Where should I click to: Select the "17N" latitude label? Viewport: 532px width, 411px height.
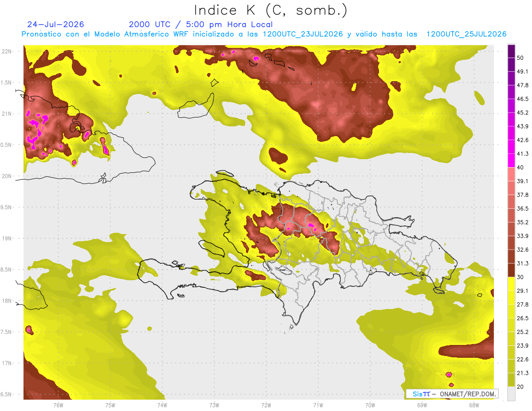pos(7,363)
